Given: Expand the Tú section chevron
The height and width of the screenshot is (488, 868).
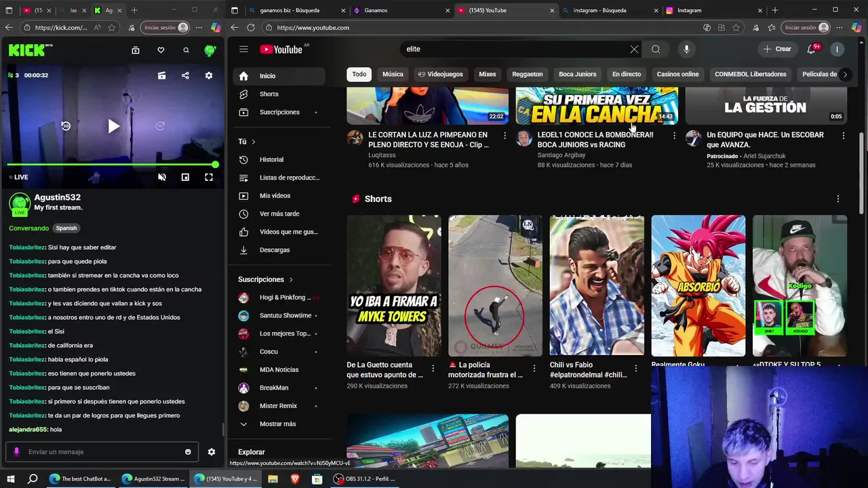Looking at the screenshot, I should tap(254, 142).
